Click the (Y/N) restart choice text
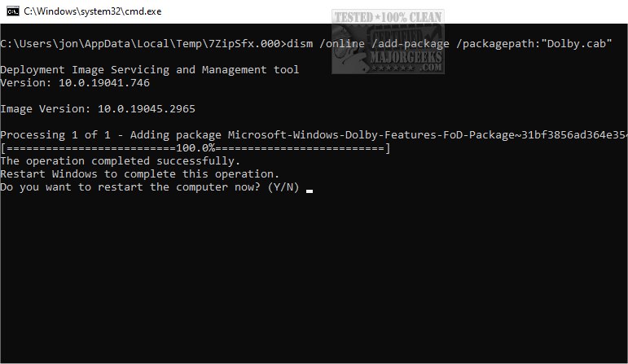This screenshot has width=628, height=364. point(283,187)
